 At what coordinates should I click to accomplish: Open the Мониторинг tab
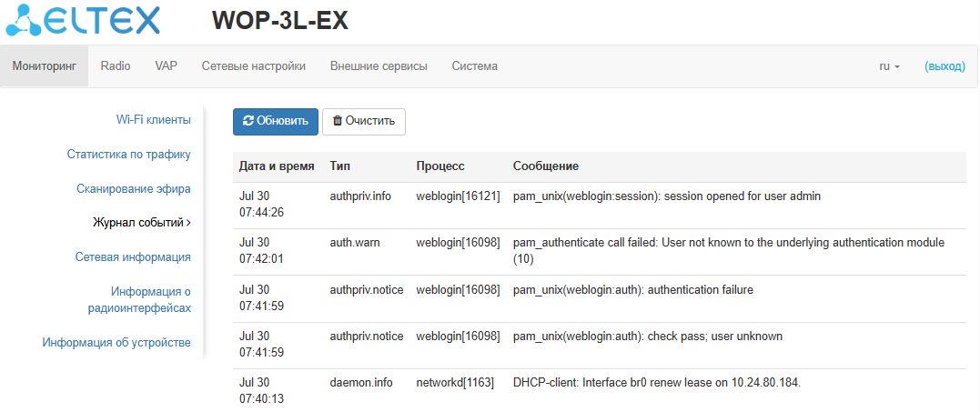tap(44, 66)
